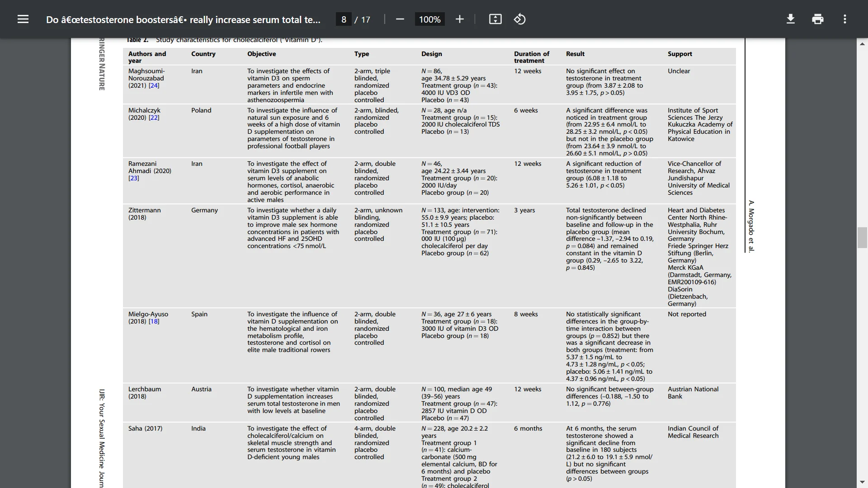Click the '8 weeks' duration cell
The image size is (868, 488).
click(x=526, y=314)
